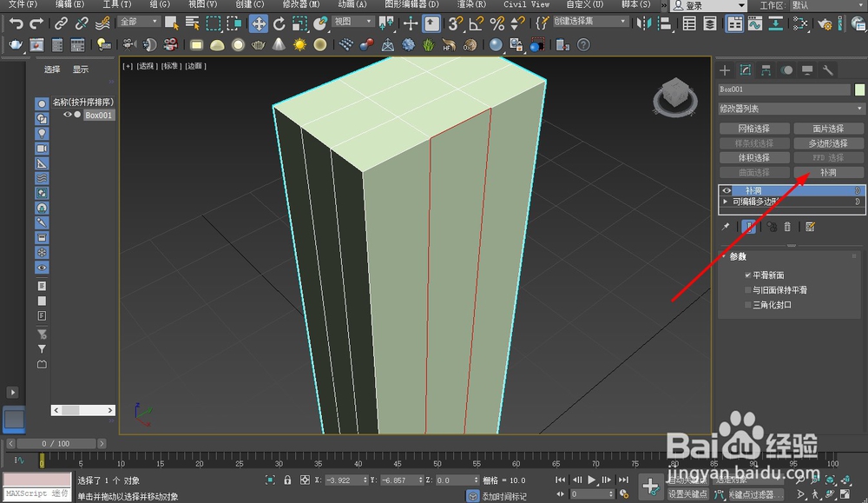The height and width of the screenshot is (503, 868).
Task: Switch to the Utilities wrench tab
Action: click(x=828, y=70)
